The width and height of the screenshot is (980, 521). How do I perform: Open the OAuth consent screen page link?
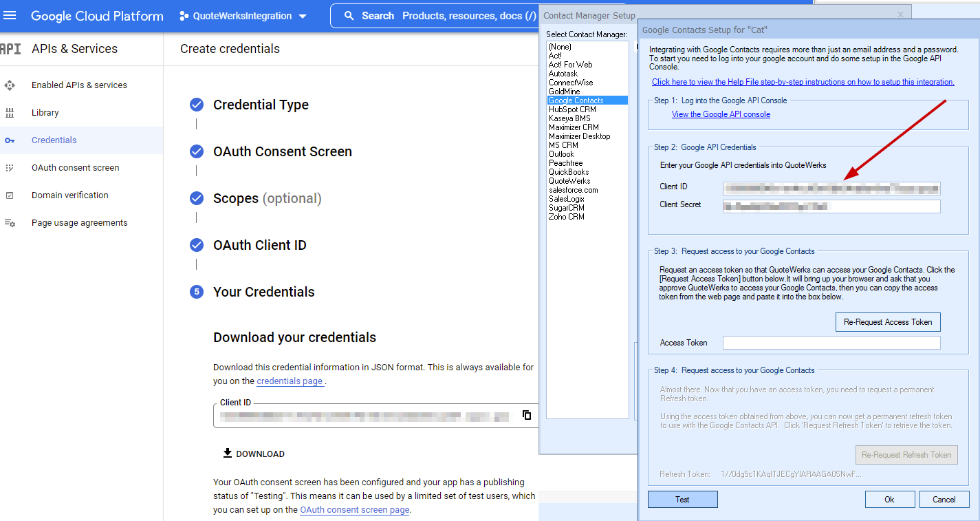tap(354, 510)
